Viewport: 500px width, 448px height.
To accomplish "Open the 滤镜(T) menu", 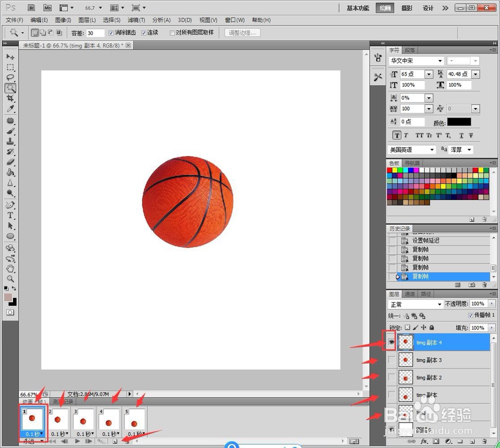I will (136, 20).
